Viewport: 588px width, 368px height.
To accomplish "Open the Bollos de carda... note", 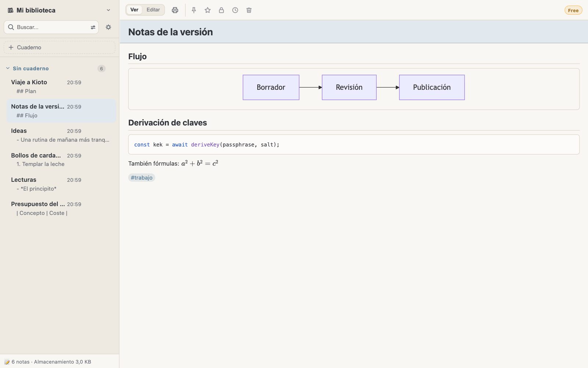I will point(61,160).
